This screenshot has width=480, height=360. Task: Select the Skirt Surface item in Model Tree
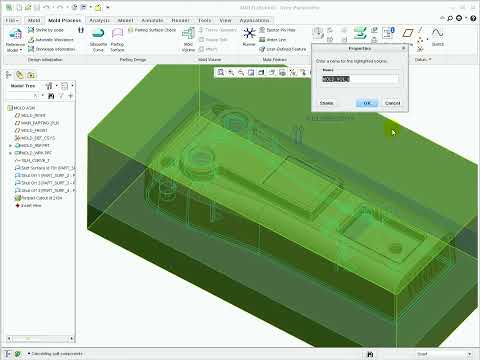pyautogui.click(x=45, y=168)
